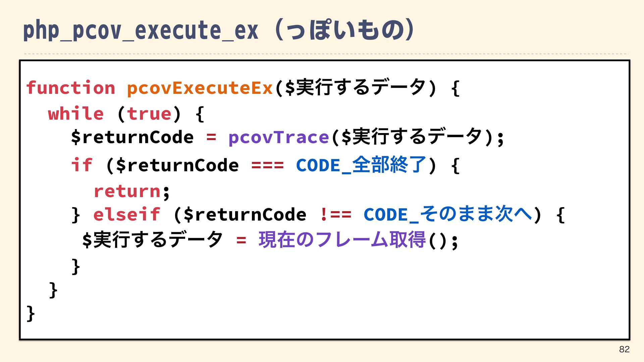The image size is (644, 362).
Task: Click the pcovTrace function call
Action: (x=278, y=137)
